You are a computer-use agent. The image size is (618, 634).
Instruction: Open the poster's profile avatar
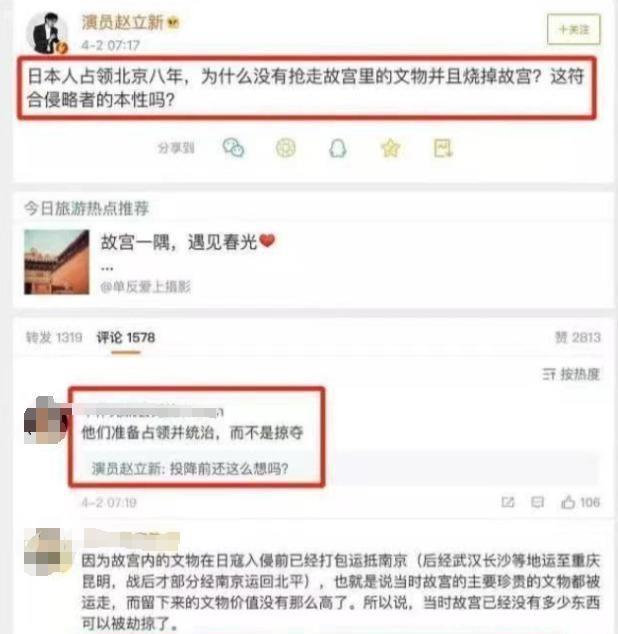tap(47, 33)
